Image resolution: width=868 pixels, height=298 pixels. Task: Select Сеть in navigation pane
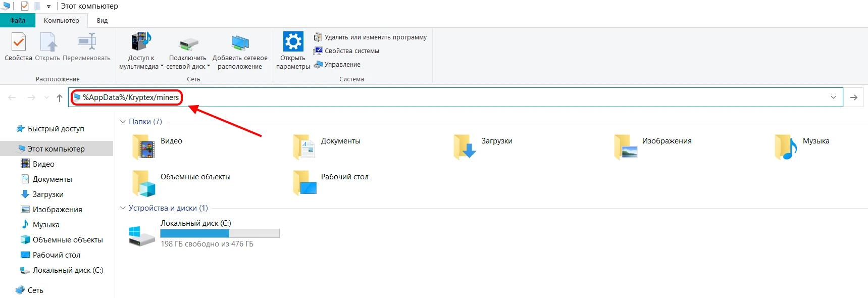click(x=35, y=290)
